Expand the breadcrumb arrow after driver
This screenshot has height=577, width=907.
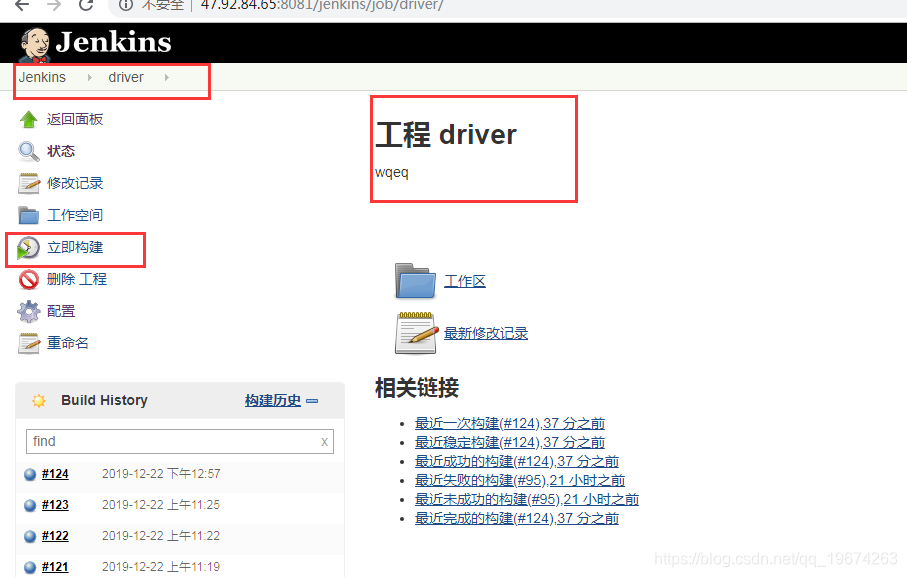point(166,77)
